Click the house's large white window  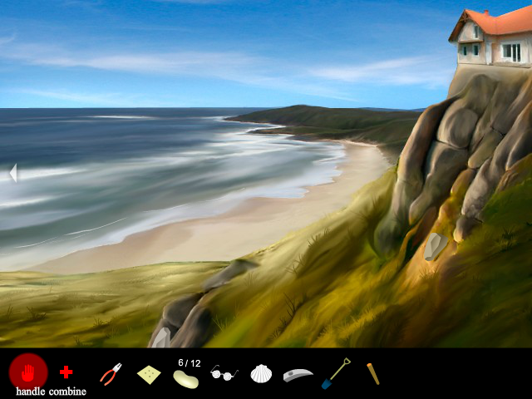coord(512,52)
